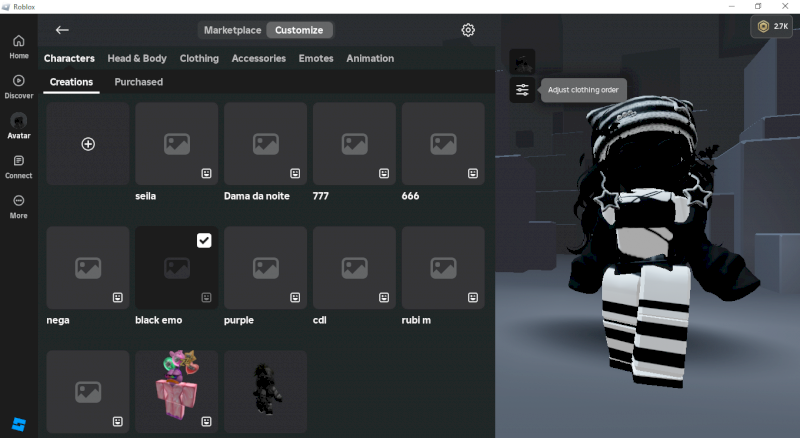The height and width of the screenshot is (438, 800).
Task: Click face icon on pink avatar tile
Action: (206, 422)
